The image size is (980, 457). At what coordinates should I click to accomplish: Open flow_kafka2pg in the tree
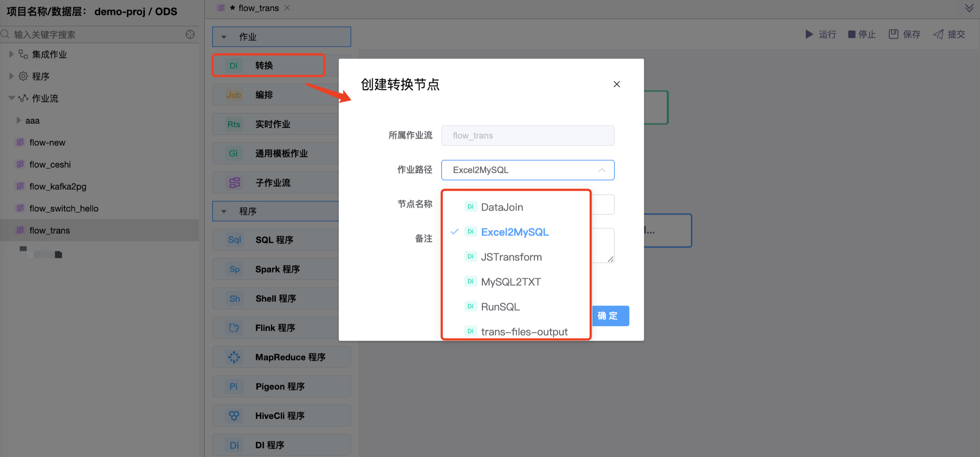coord(57,186)
